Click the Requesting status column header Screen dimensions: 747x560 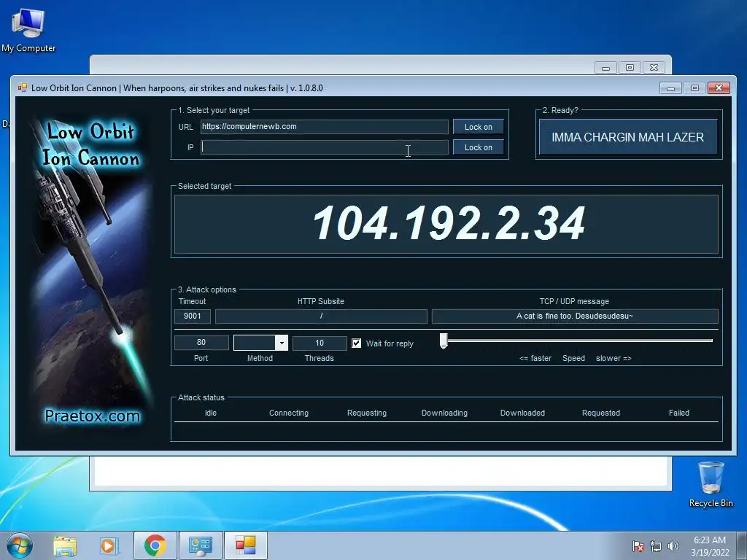click(367, 413)
